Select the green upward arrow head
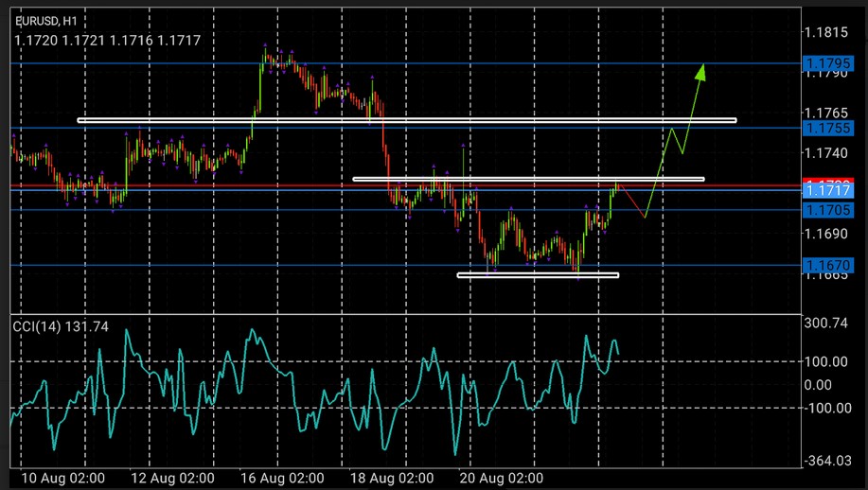 701,71
